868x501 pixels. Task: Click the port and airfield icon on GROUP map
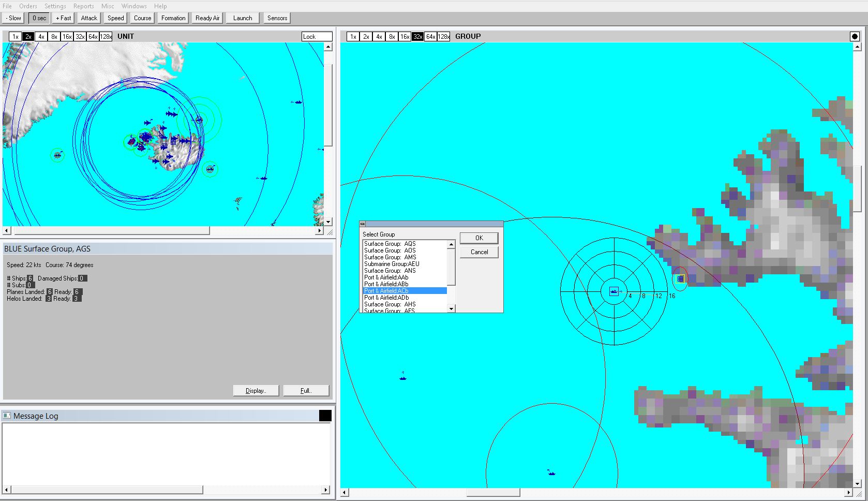(x=680, y=279)
